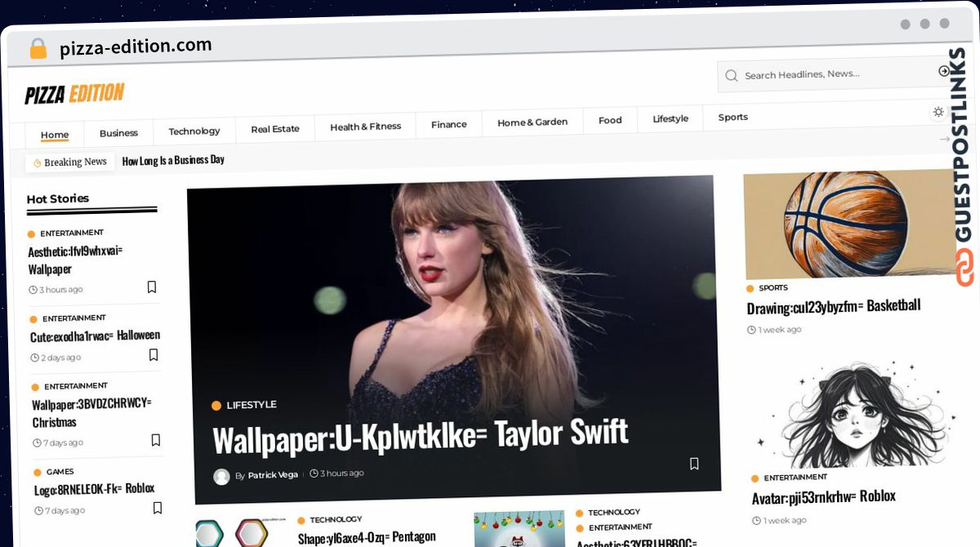Click the orange dot beside the GAMES label
The width and height of the screenshot is (980, 547).
coord(38,472)
